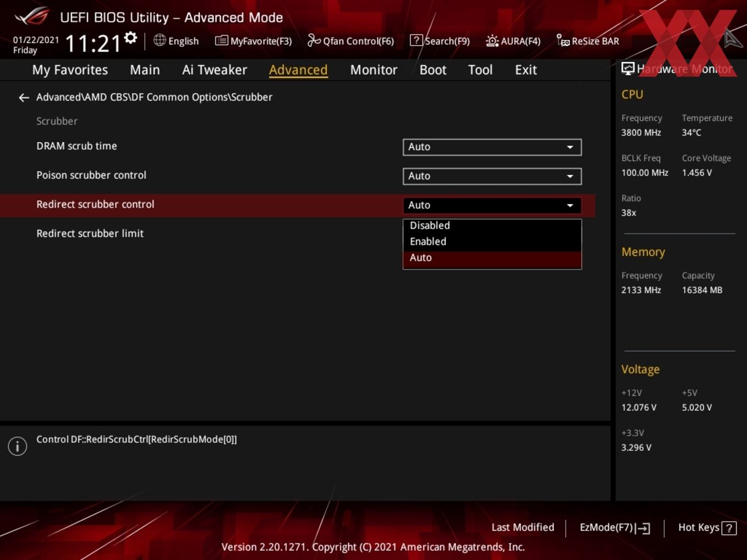Viewport: 747px width, 560px height.
Task: Choose Enabled in the dropdown list
Action: tap(492, 242)
